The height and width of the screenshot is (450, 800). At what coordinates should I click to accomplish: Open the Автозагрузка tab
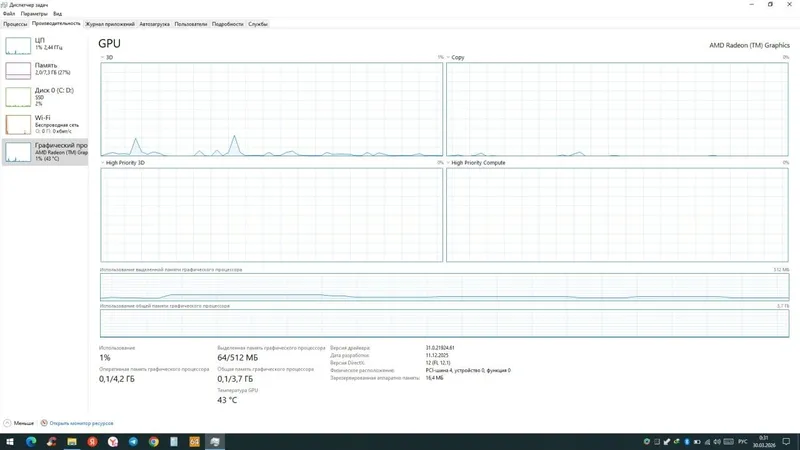pos(155,24)
